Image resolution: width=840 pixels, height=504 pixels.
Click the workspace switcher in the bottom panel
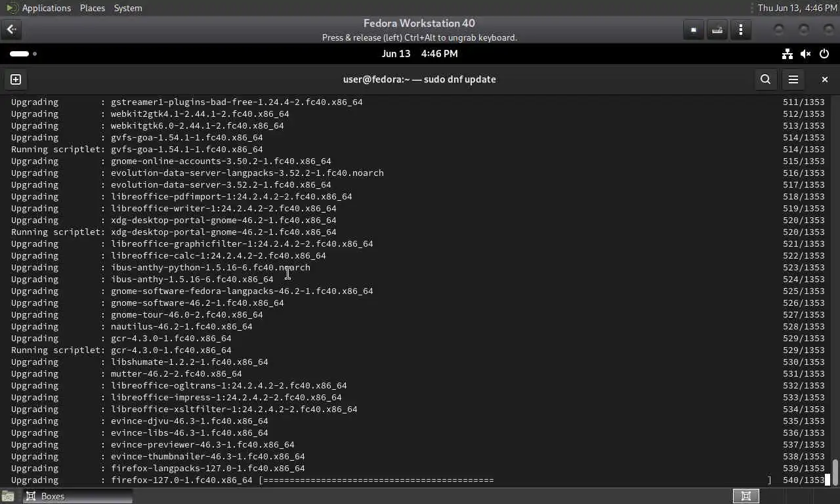click(746, 496)
